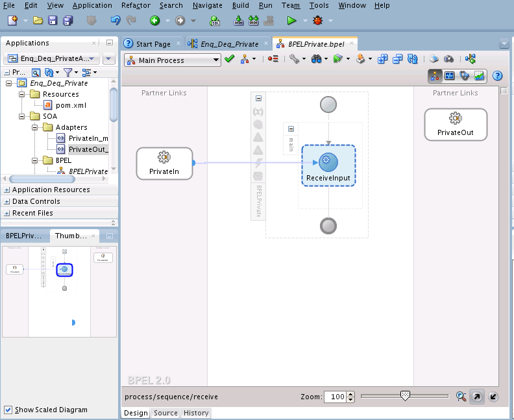The image size is (514, 420).
Task: Select the ReceiveInput activity
Action: click(x=328, y=166)
